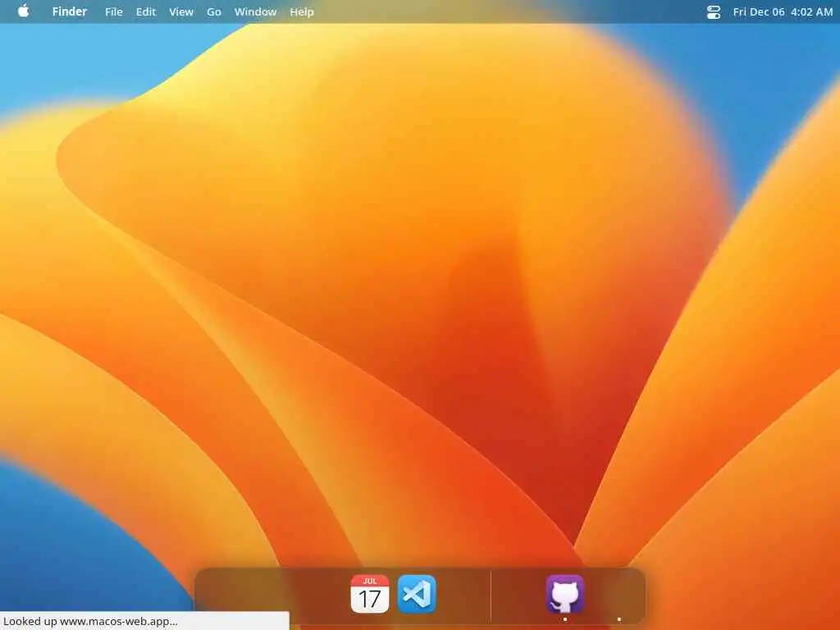Viewport: 840px width, 630px height.
Task: Open Control Center from the menu bar
Action: coord(714,11)
